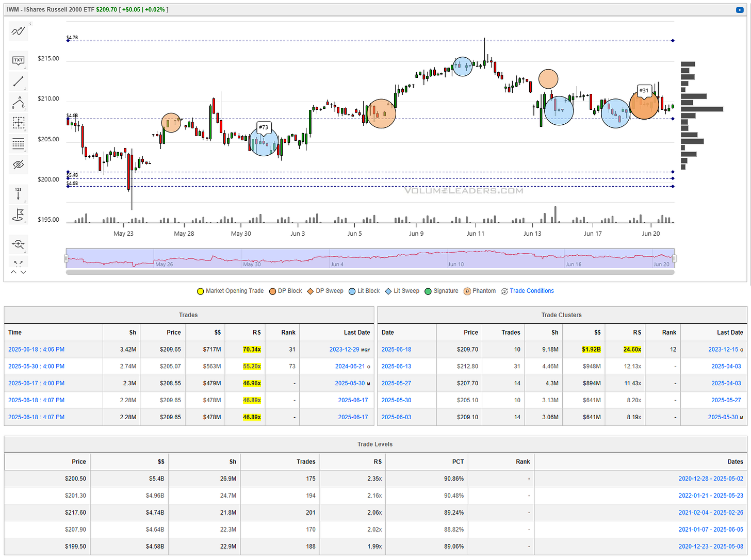Click the $200.50 trade level price

coord(75,479)
